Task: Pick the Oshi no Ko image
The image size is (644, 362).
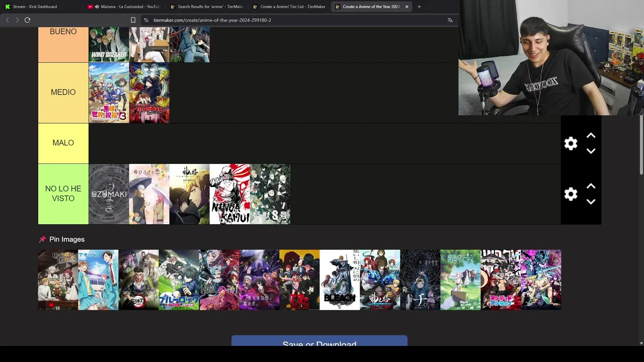Action: [x=219, y=280]
